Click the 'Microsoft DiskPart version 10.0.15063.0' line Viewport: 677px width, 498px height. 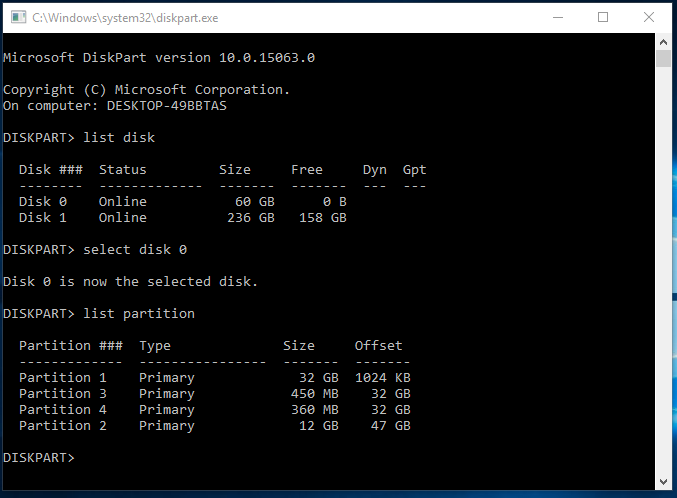(x=159, y=57)
